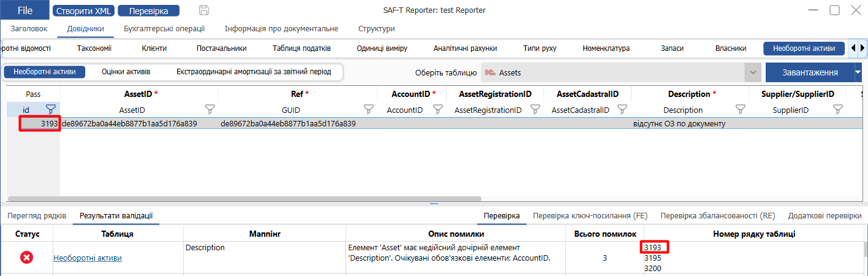Click the save diskette icon
Screen dimensions: 868x276
[204, 10]
